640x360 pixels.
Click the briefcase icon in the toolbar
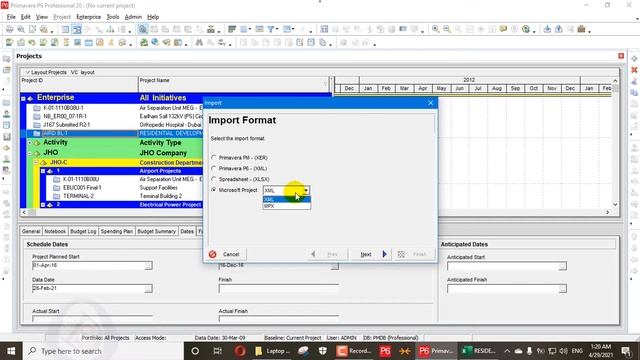click(581, 29)
